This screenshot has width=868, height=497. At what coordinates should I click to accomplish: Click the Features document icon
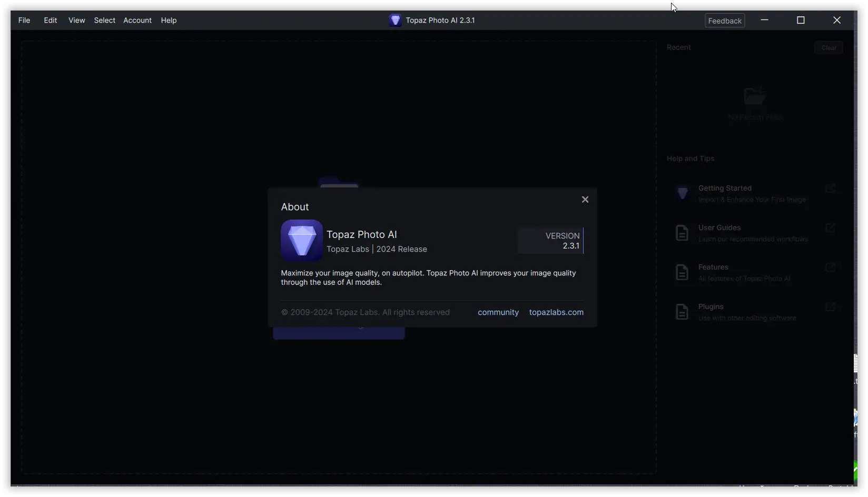pyautogui.click(x=682, y=272)
